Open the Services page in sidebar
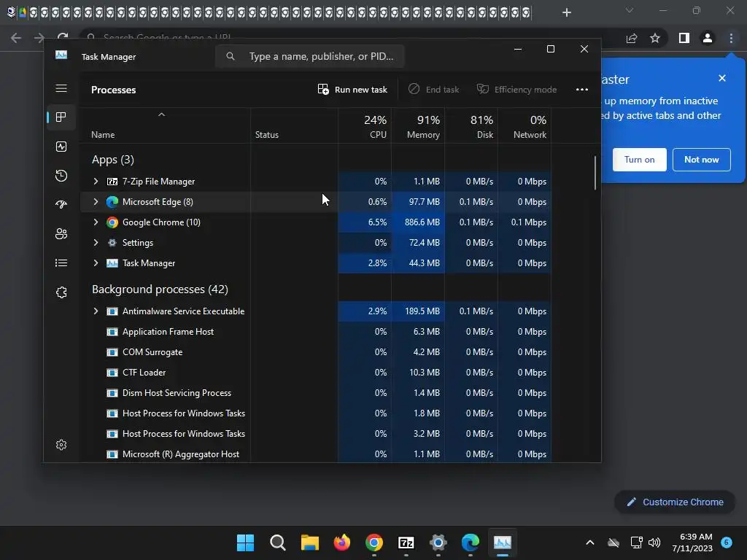This screenshot has height=560, width=747. pyautogui.click(x=61, y=292)
